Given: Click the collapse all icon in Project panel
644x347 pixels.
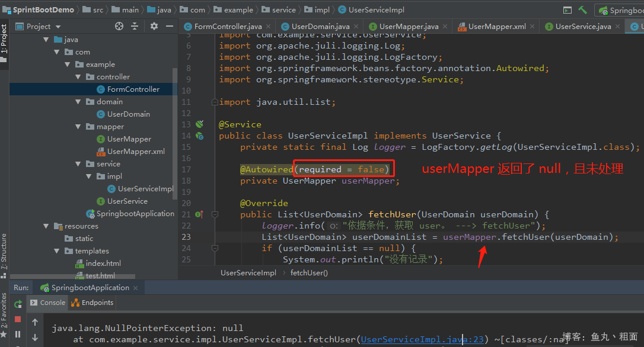Looking at the screenshot, I should click(135, 26).
